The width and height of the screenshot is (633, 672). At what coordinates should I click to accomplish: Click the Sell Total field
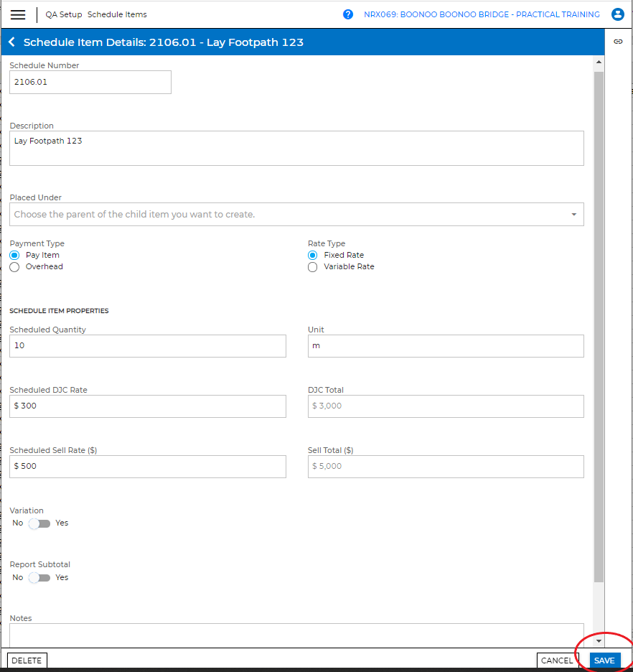point(446,467)
